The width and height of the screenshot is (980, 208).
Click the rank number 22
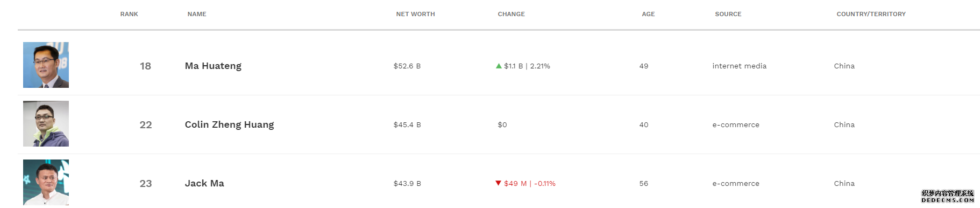146,124
